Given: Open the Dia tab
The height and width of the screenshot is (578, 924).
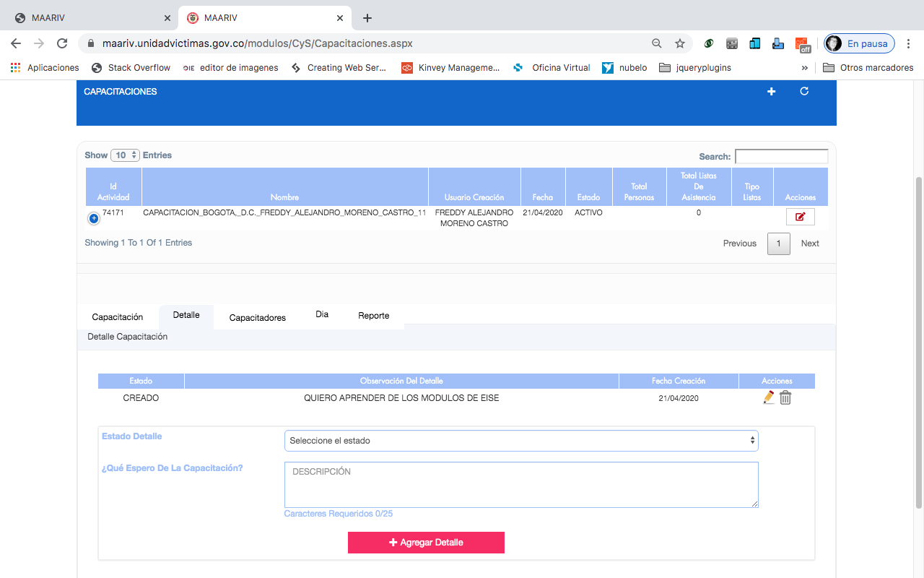Looking at the screenshot, I should point(322,315).
